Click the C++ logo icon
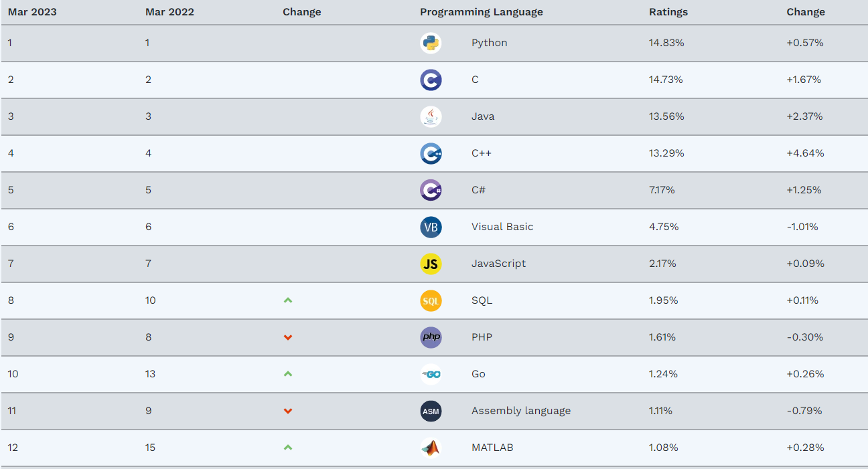Viewport: 868px width, 469px height. coord(431,153)
